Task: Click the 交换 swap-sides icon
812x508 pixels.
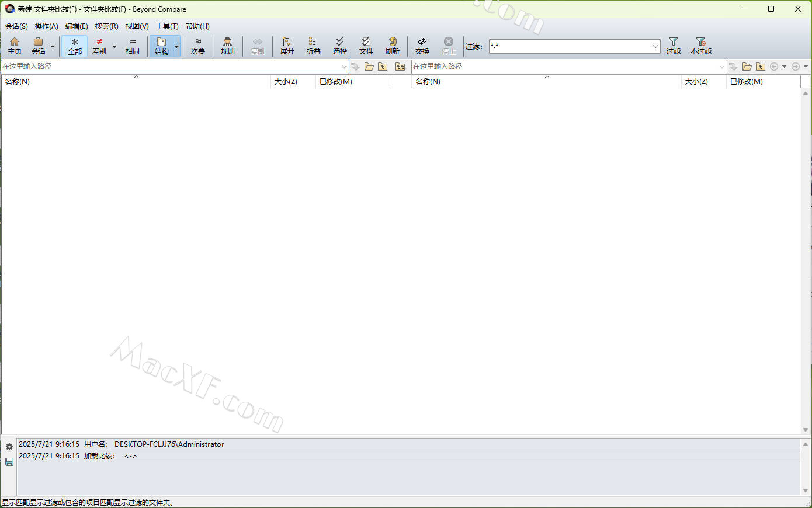Action: click(422, 46)
